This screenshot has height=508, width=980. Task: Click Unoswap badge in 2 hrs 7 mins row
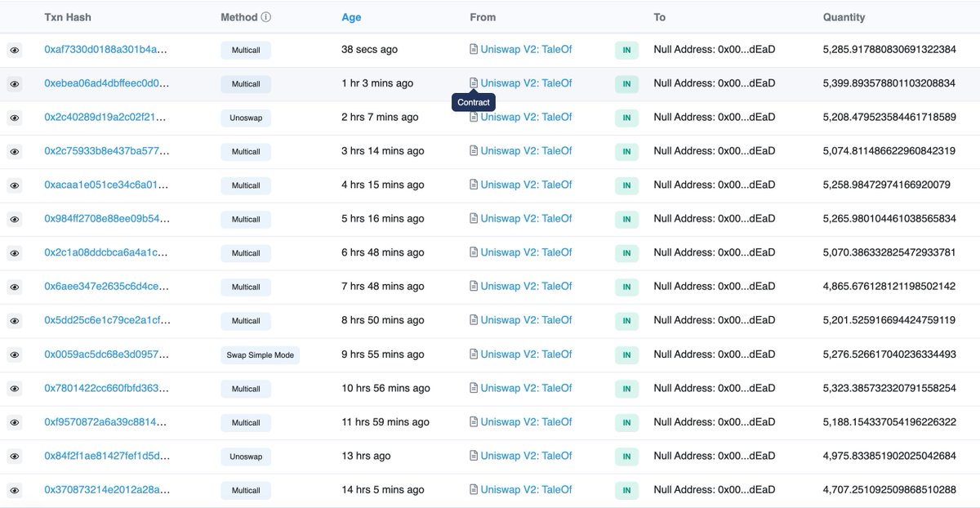coord(246,118)
